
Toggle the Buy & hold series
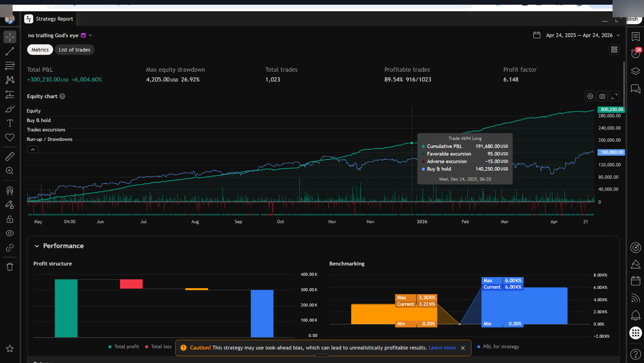(39, 120)
